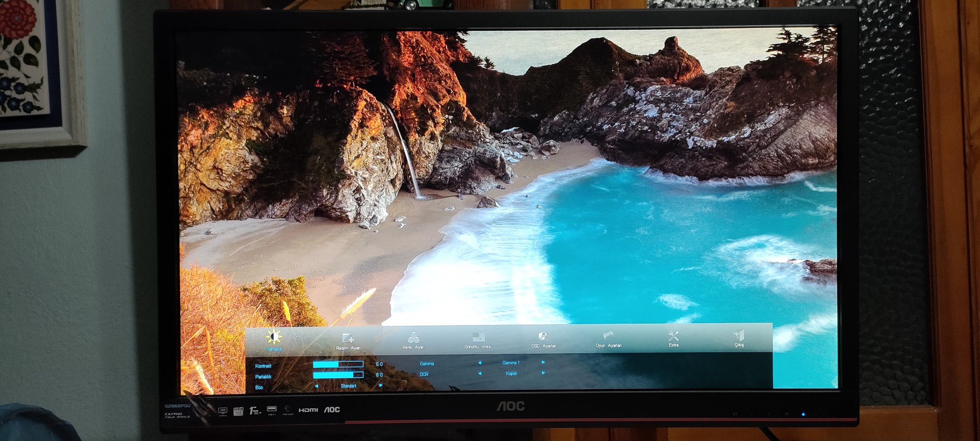Click the left arrow beside Standart
This screenshot has height=441, width=980.
(x=316, y=386)
